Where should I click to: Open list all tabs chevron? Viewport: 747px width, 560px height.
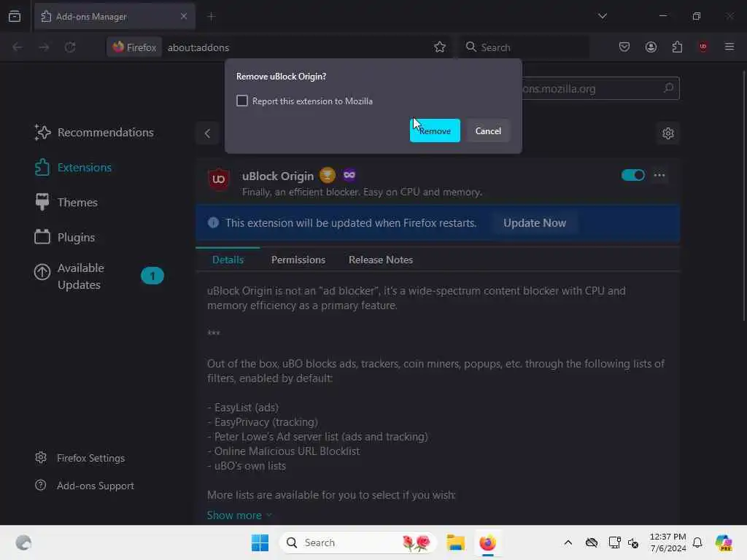[603, 16]
